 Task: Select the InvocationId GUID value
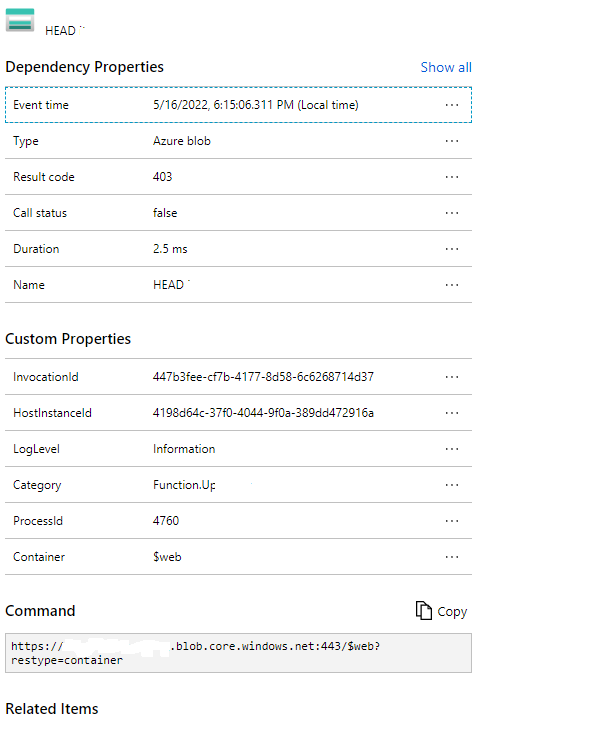[x=263, y=377]
